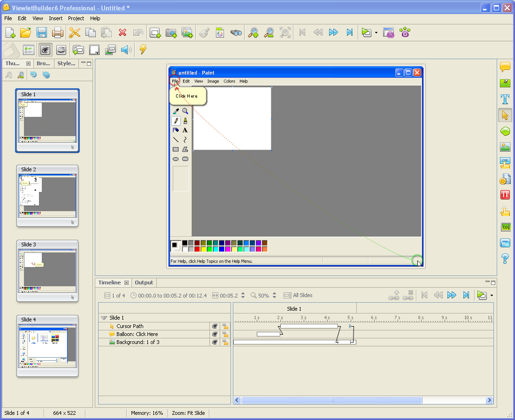Click the audio speaker icon in the second toolbar
The width and height of the screenshot is (515, 420).
click(x=125, y=50)
